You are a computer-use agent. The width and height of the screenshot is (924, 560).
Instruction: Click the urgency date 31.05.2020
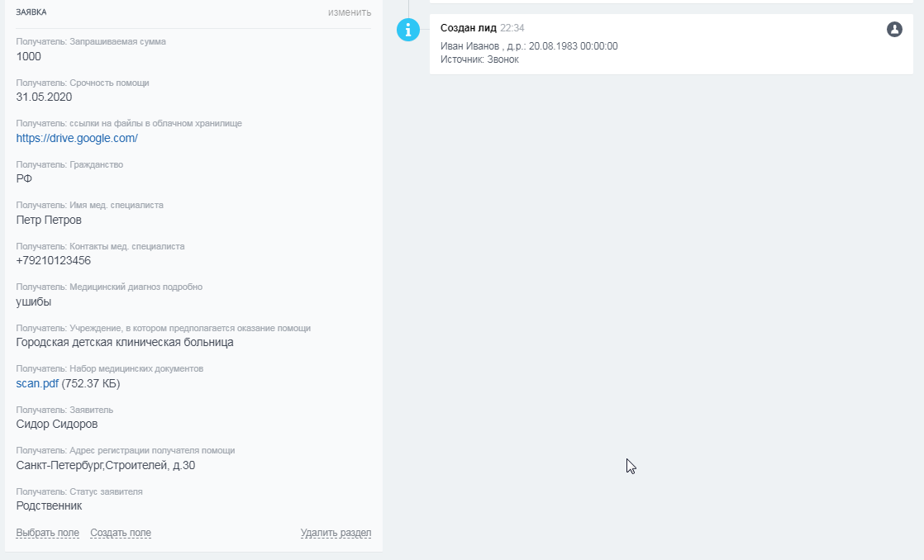click(x=44, y=97)
